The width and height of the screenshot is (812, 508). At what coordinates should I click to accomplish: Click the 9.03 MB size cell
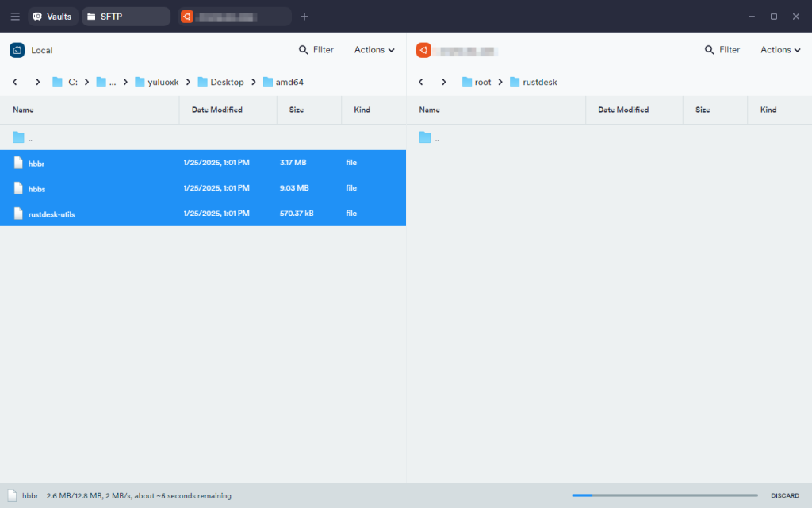[x=294, y=187]
